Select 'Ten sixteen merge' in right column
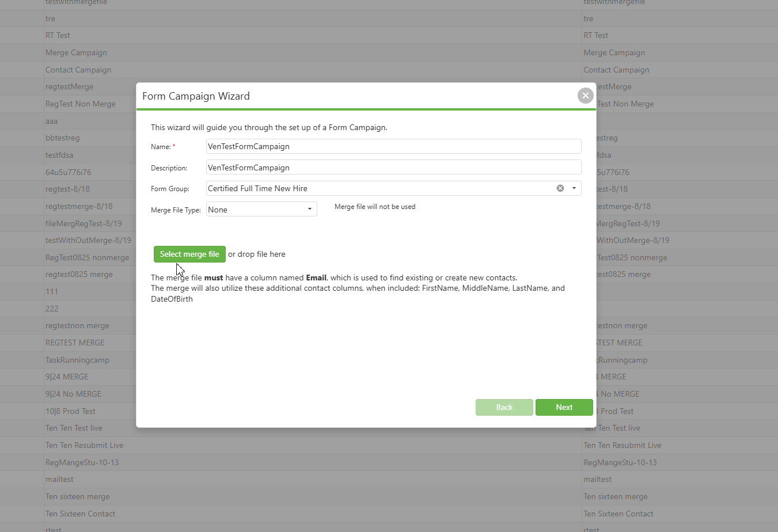The width and height of the screenshot is (778, 532). click(615, 496)
